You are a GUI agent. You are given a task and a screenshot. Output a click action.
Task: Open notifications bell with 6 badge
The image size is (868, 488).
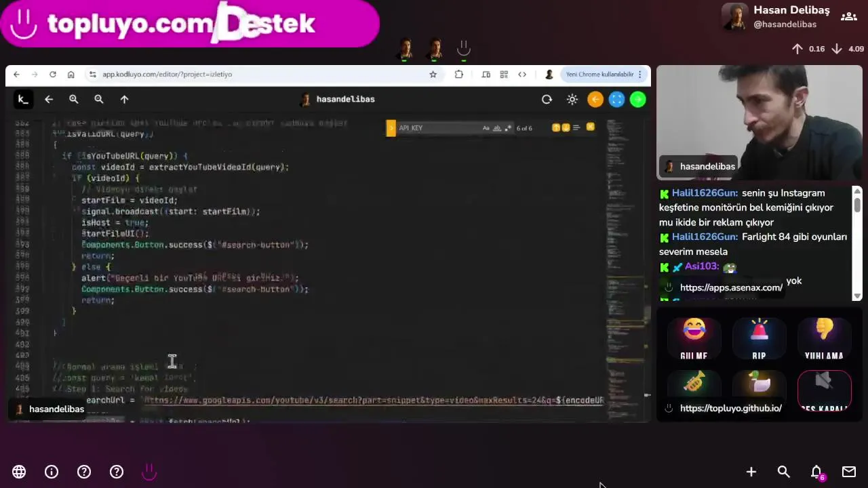(x=817, y=472)
